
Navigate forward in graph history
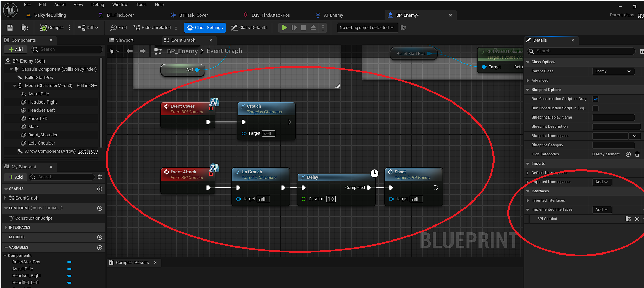[143, 51]
